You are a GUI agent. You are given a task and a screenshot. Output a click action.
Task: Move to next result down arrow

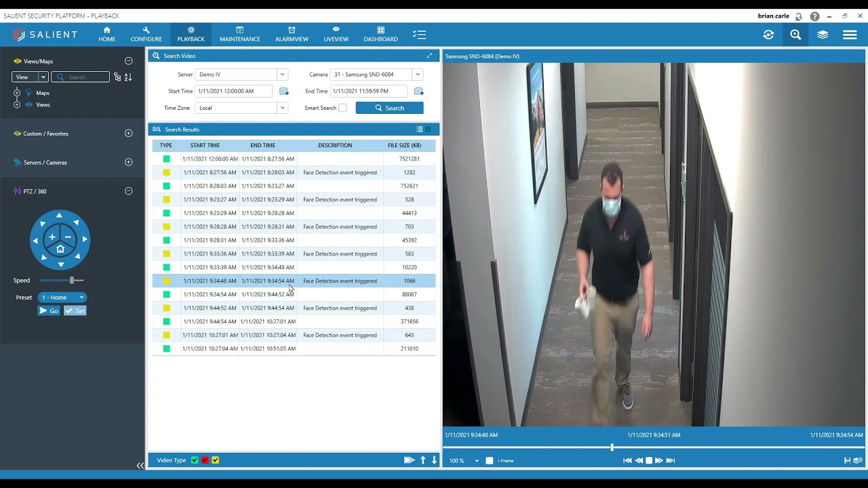(x=435, y=460)
